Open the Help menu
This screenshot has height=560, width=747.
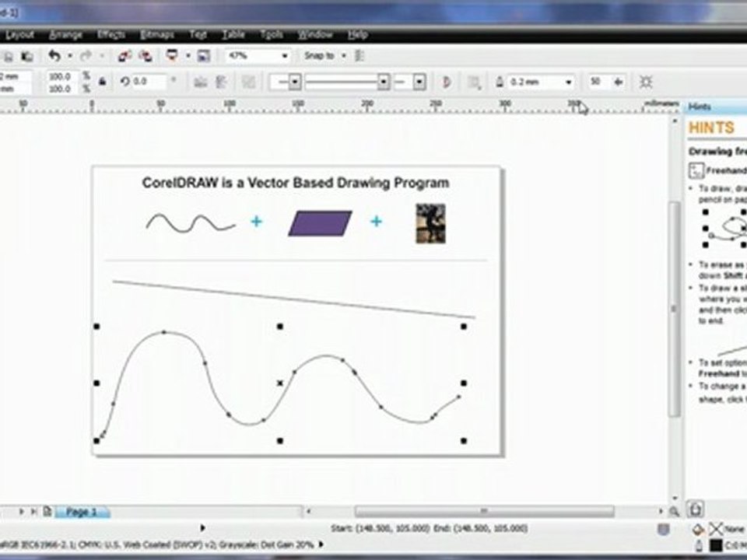(x=358, y=35)
